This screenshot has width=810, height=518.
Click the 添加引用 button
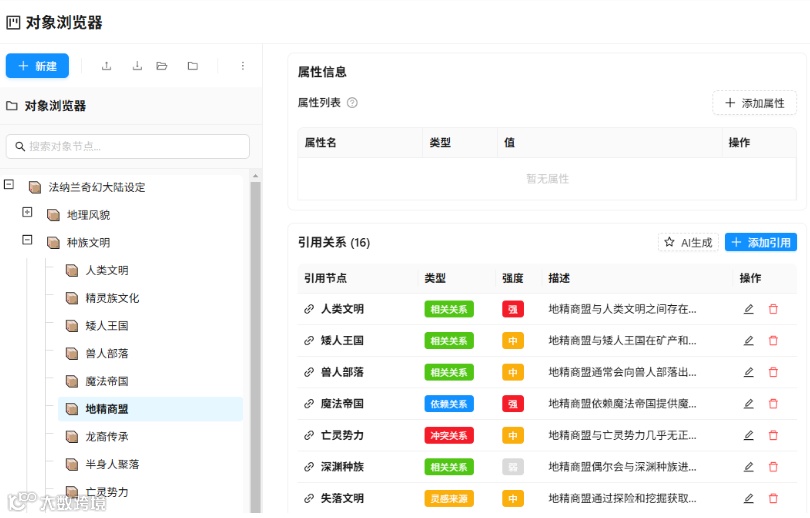coord(761,242)
